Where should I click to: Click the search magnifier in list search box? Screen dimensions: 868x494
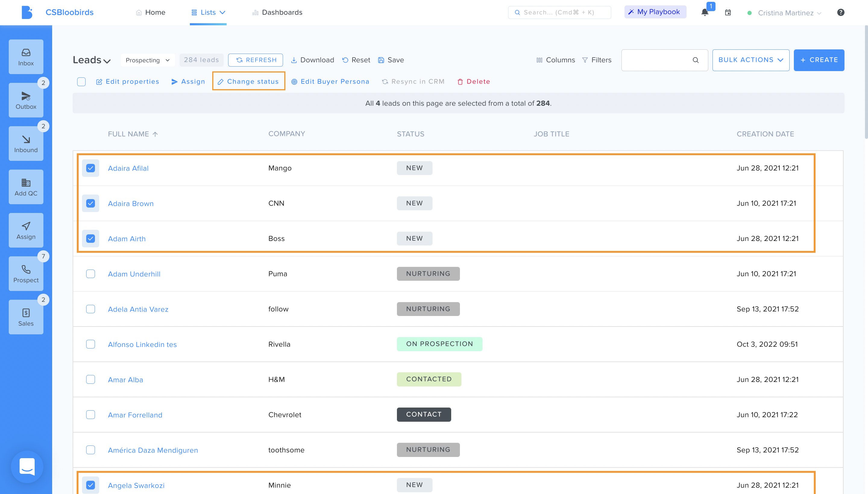(x=696, y=60)
